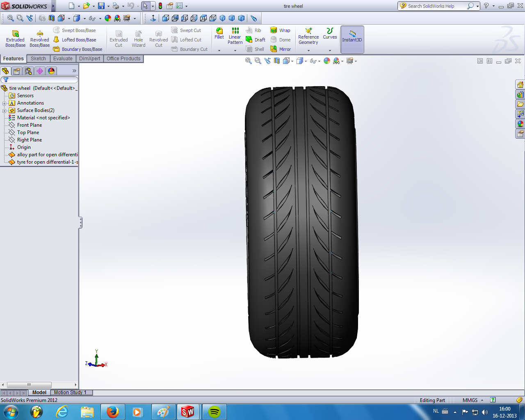Save the tire wheel document
This screenshot has height=420, width=525.
[101, 6]
